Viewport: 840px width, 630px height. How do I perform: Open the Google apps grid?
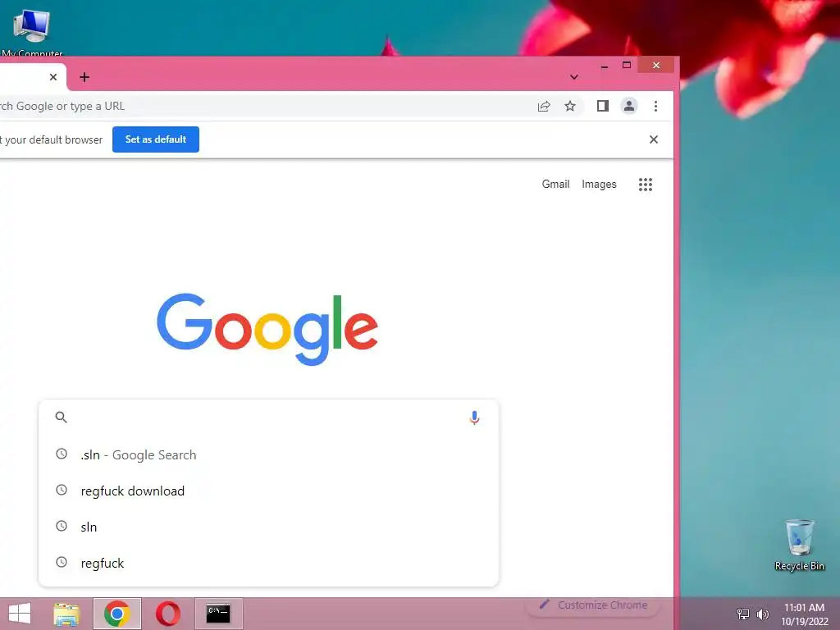point(646,185)
